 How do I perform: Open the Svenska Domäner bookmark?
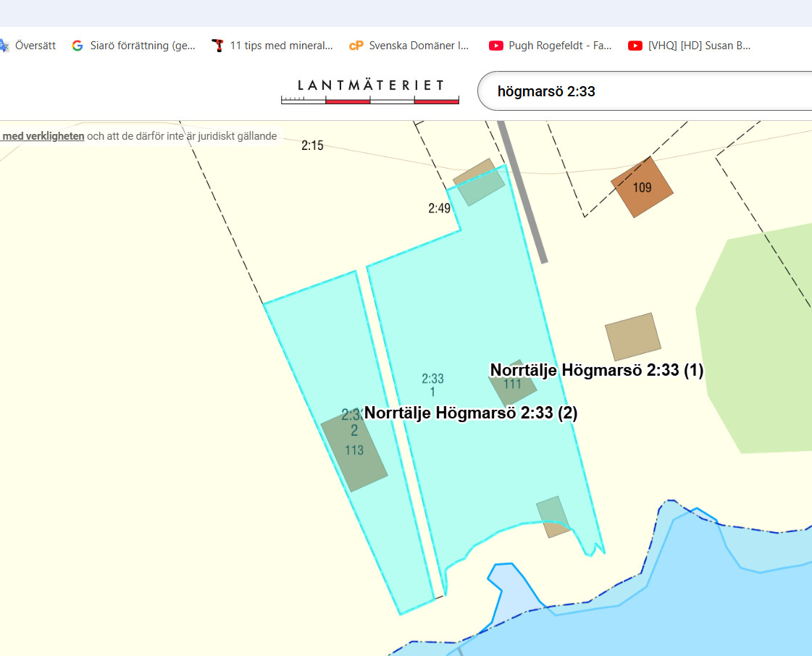click(x=410, y=46)
